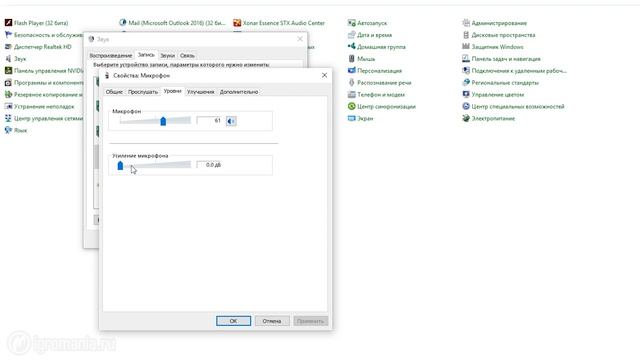Screen dimensions: 640x360
Task: Open Безопасность и обслуживание link
Action: point(48,35)
